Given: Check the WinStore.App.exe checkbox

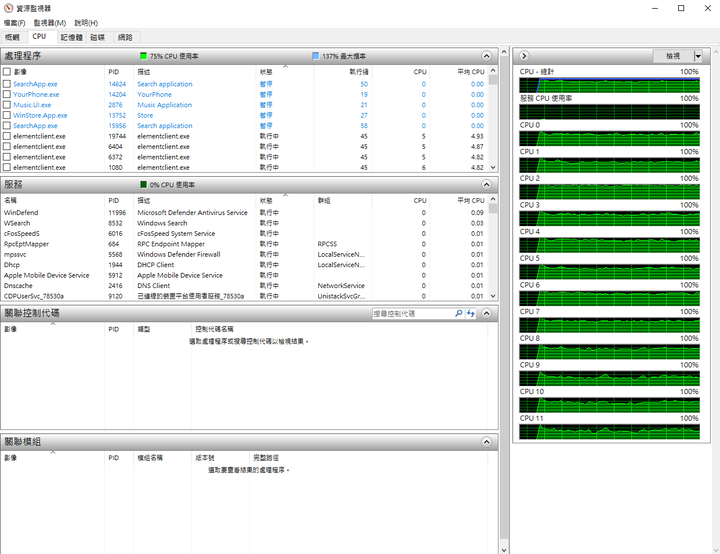Looking at the screenshot, I should pyautogui.click(x=7, y=115).
